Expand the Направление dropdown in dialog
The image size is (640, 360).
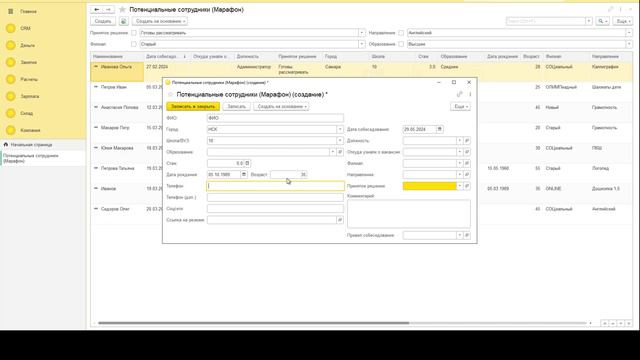tap(460, 174)
